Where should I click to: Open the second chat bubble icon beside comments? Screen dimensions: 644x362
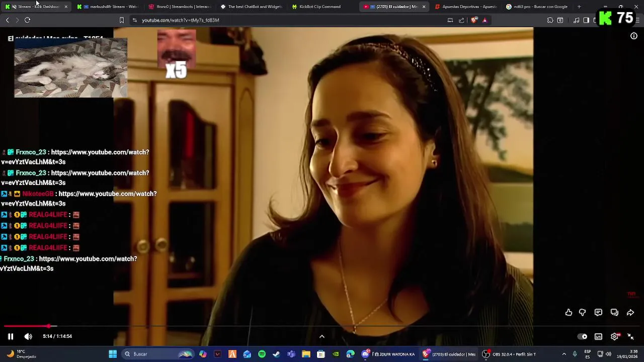coord(614,312)
